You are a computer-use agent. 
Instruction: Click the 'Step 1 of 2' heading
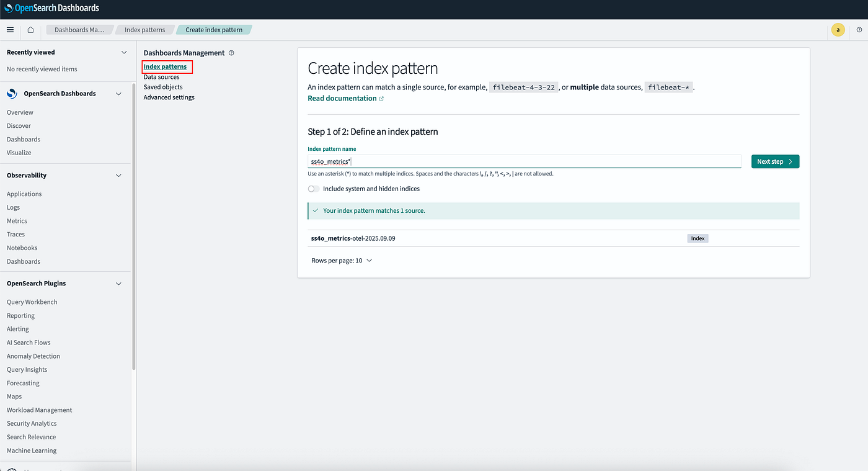coord(373,132)
